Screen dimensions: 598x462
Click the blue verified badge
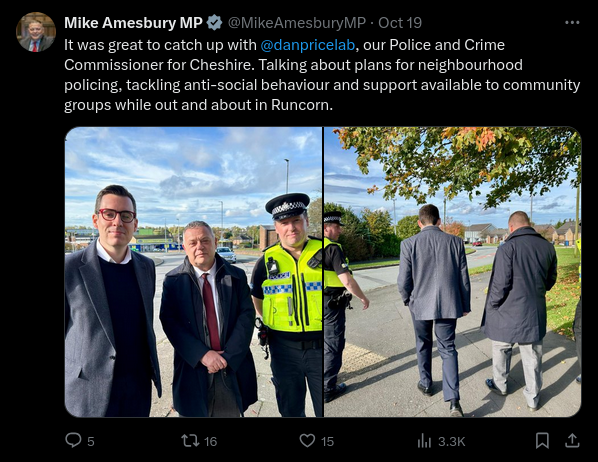pos(214,23)
